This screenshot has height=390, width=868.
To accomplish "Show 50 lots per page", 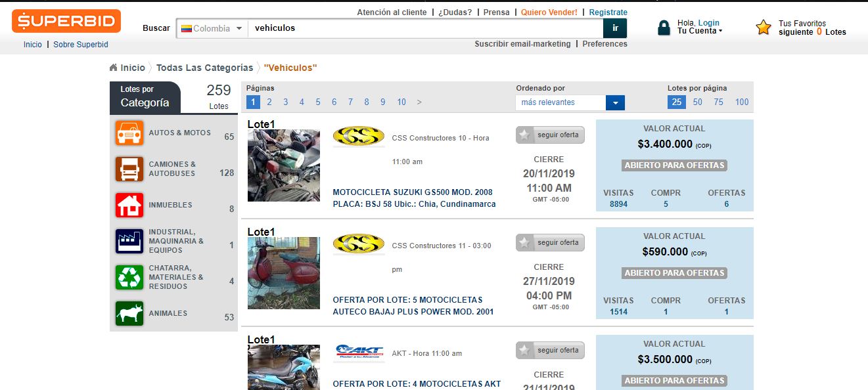I will click(697, 102).
